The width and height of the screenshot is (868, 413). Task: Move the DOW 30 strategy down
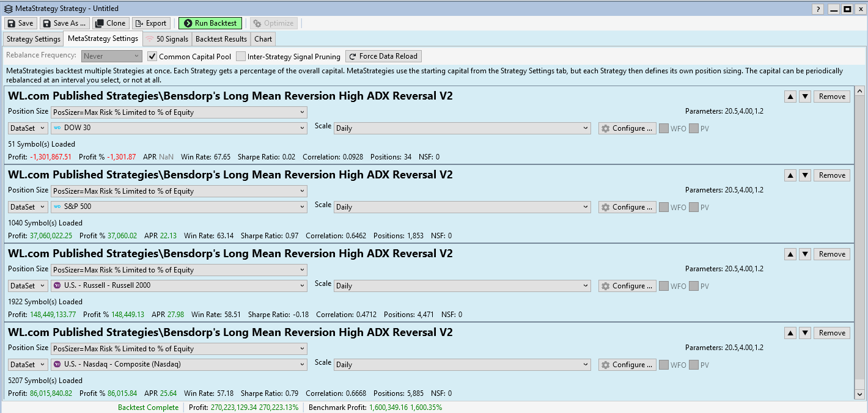click(805, 97)
